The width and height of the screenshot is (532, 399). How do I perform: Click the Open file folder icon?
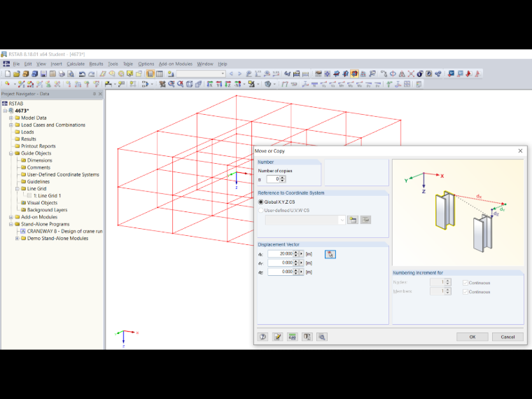(17, 73)
